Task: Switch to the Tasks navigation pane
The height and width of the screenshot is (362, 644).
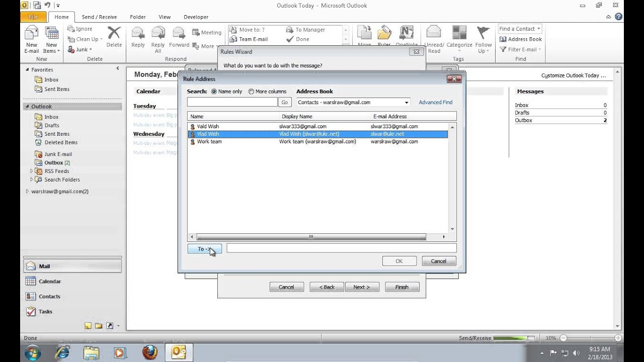Action: tap(72, 312)
